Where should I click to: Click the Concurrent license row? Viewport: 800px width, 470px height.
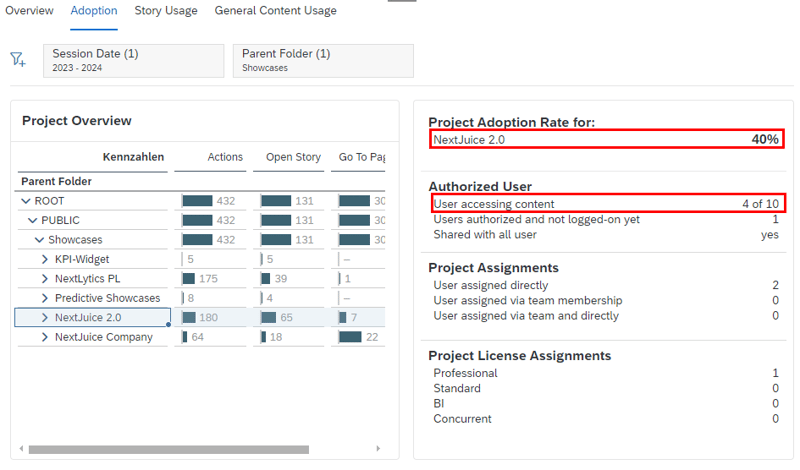coord(606,419)
